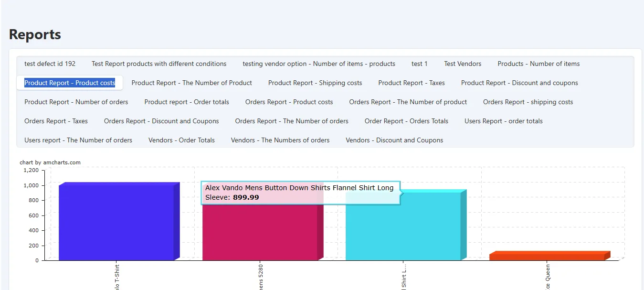Switch to 'Orders Report - The Number of product'

pyautogui.click(x=408, y=102)
